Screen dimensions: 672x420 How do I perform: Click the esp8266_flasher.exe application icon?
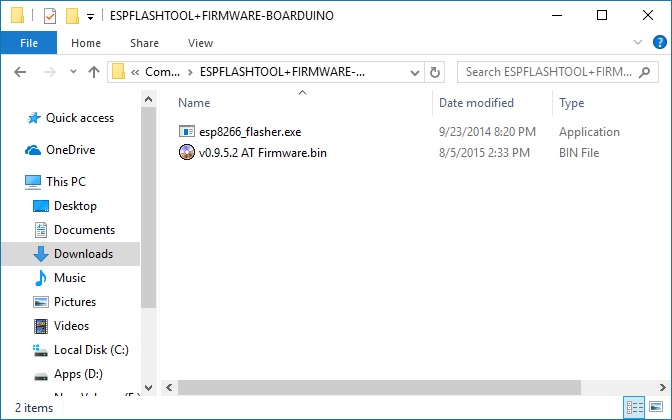[x=186, y=131]
